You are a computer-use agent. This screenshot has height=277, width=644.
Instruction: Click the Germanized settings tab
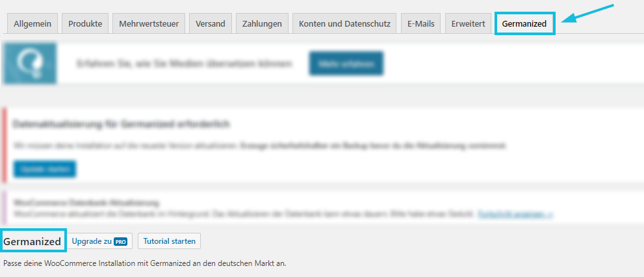click(524, 23)
